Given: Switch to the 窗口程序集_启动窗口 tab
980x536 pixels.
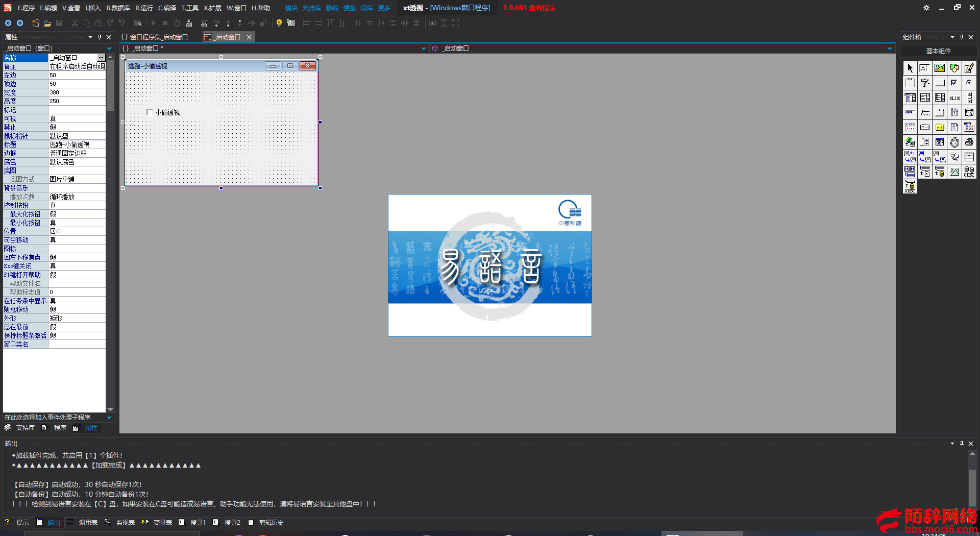Looking at the screenshot, I should point(155,37).
